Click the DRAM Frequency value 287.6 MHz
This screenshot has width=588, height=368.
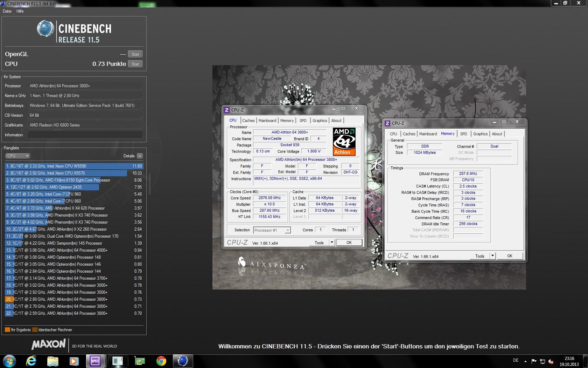[468, 174]
